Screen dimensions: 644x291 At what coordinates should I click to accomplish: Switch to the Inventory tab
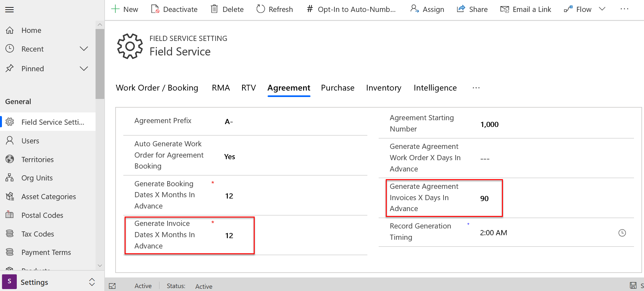tap(384, 88)
